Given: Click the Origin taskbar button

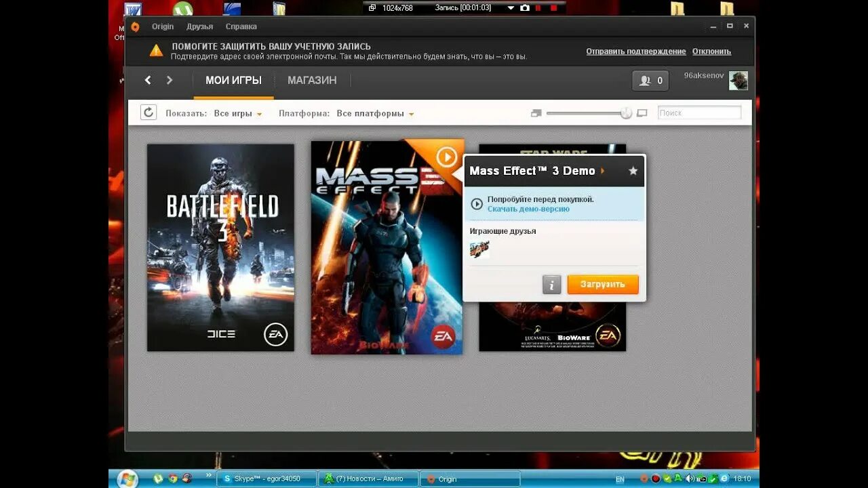Looking at the screenshot, I should [x=470, y=479].
